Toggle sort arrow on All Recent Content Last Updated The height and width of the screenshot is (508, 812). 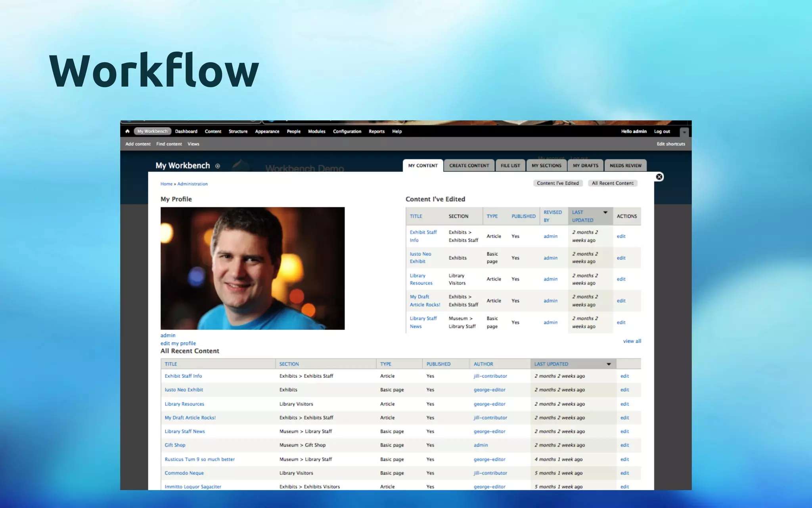[609, 364]
